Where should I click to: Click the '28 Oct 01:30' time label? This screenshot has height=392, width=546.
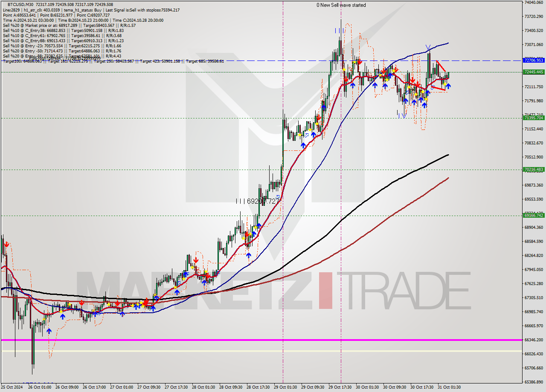[203, 387]
